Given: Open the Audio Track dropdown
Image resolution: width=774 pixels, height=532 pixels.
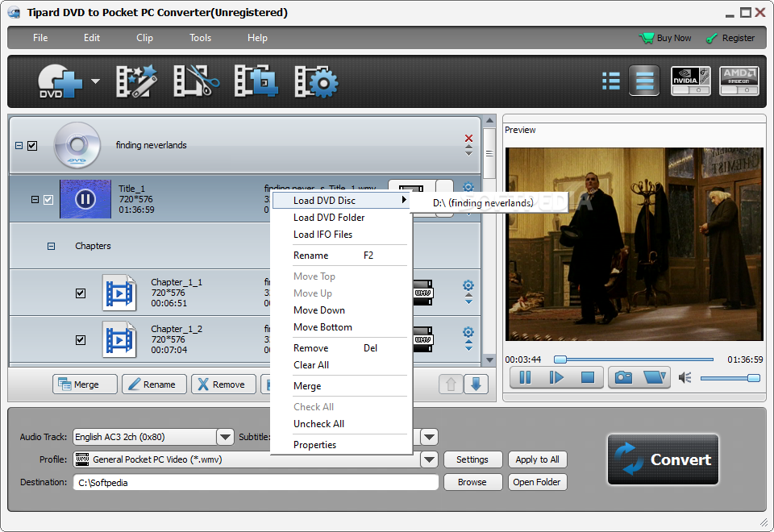Looking at the screenshot, I should coord(225,437).
